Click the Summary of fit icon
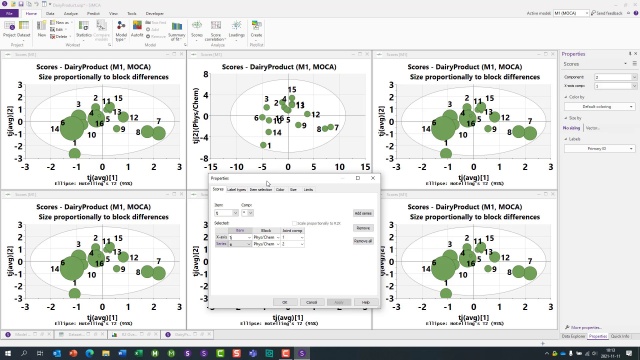The width and height of the screenshot is (640, 360). [177, 31]
